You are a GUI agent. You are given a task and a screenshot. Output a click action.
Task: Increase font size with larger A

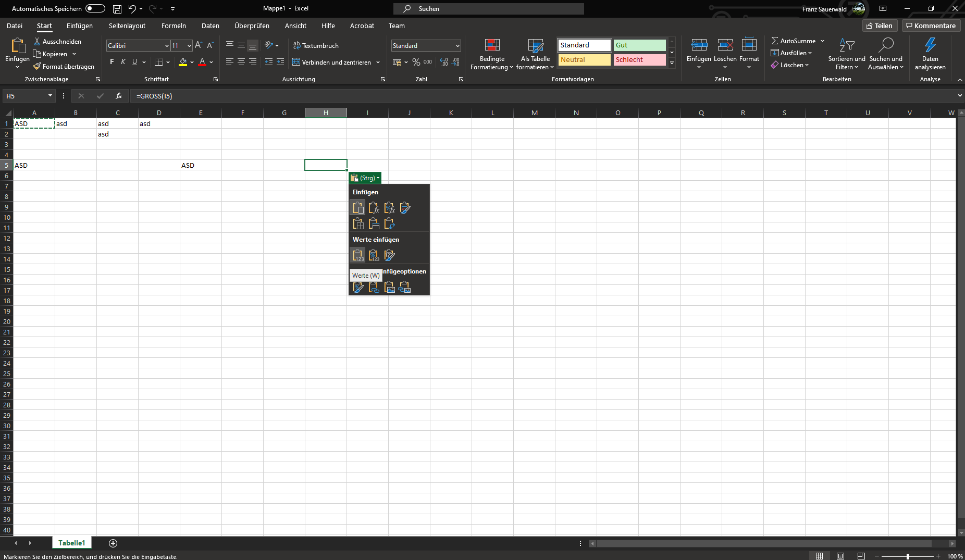199,45
